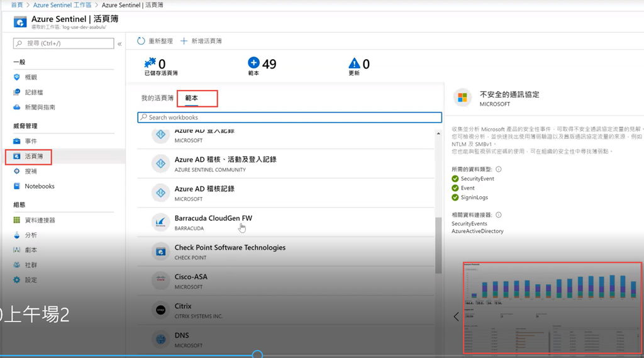Click 新增活頁簿 add workbook button
This screenshot has height=358, width=644.
click(201, 41)
